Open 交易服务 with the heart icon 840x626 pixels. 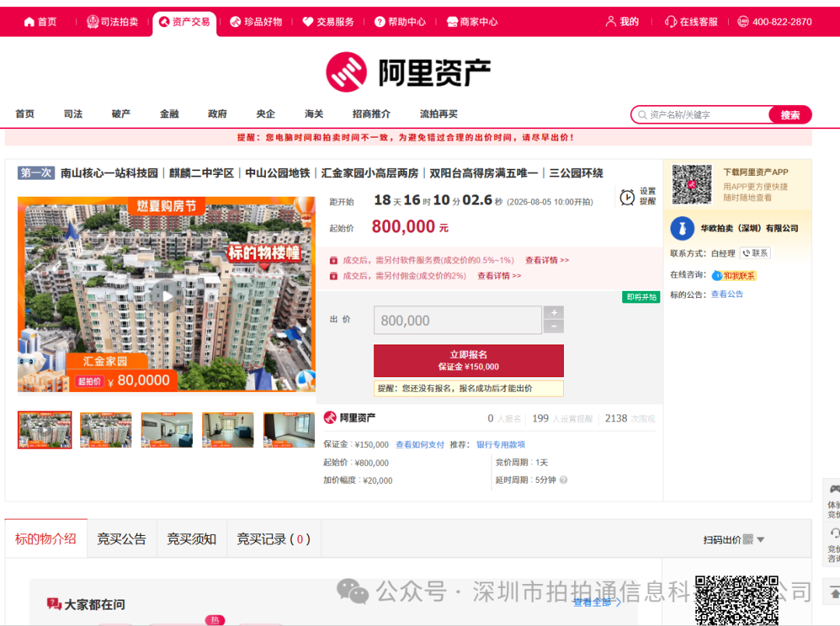pos(328,22)
